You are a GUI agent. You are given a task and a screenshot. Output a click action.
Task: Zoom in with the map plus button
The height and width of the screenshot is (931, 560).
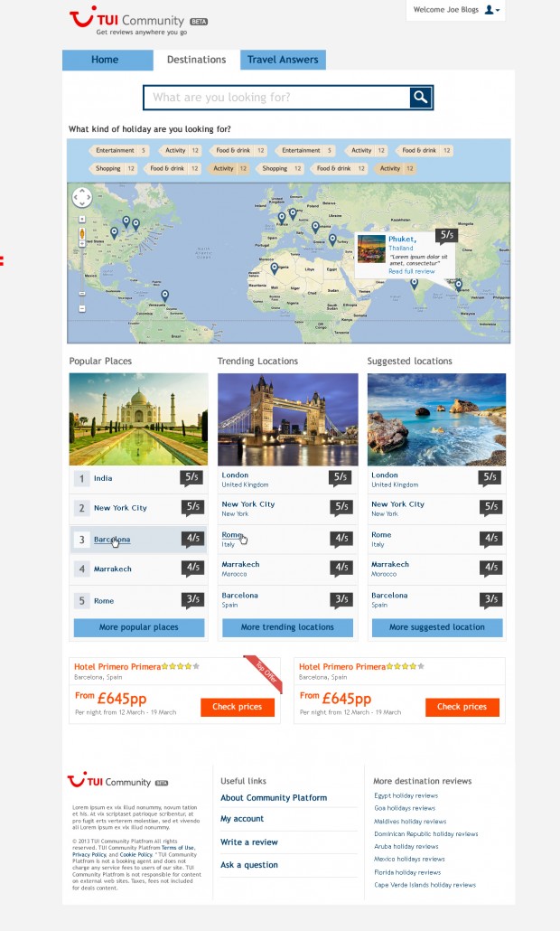(x=82, y=219)
